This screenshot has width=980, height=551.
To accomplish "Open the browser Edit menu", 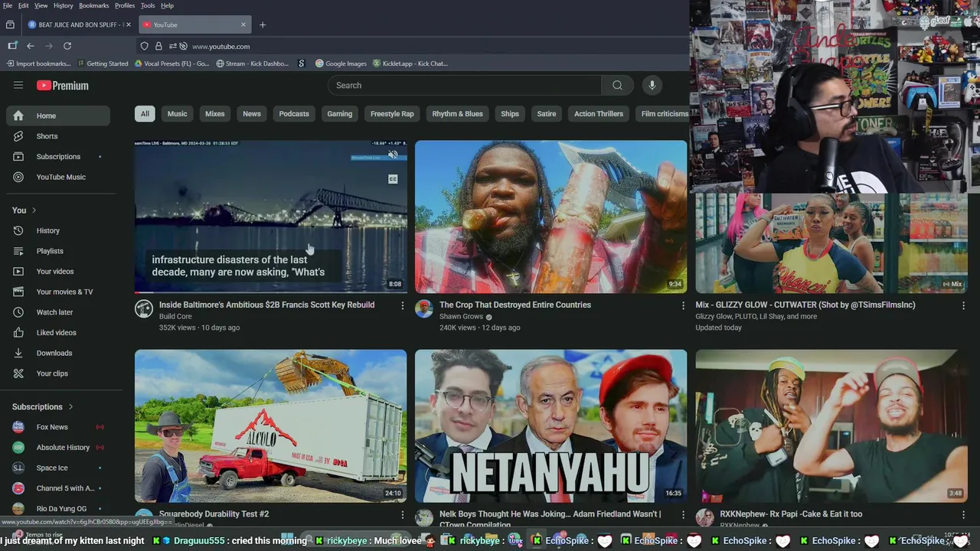I will [24, 5].
